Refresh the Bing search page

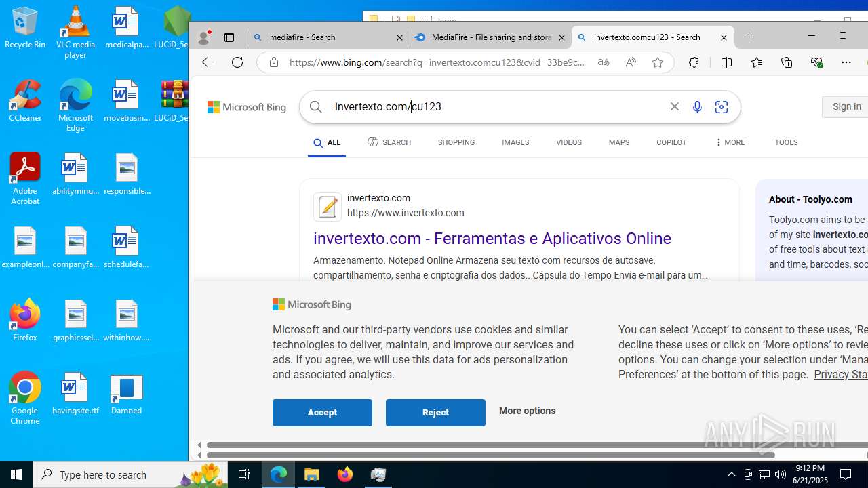pyautogui.click(x=237, y=62)
